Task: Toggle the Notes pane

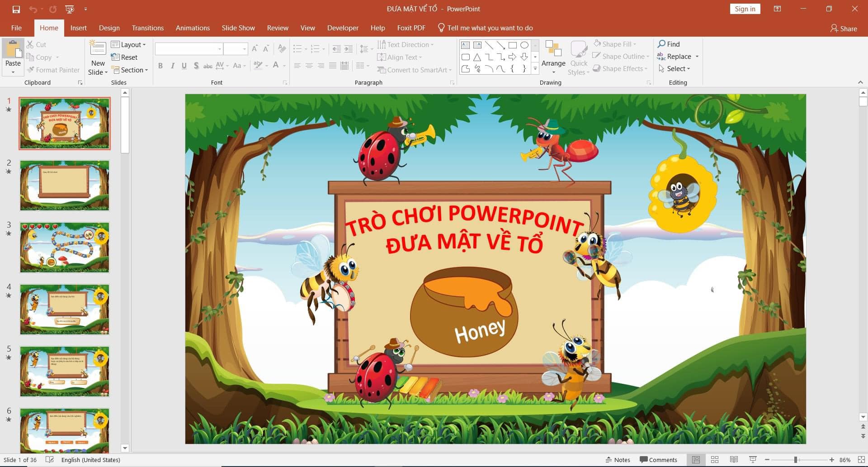Action: click(x=618, y=460)
